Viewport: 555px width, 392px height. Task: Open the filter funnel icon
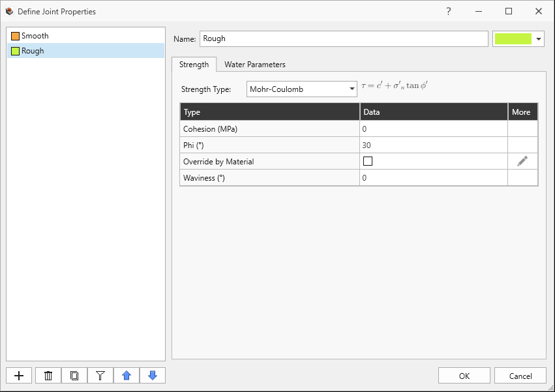[100, 375]
